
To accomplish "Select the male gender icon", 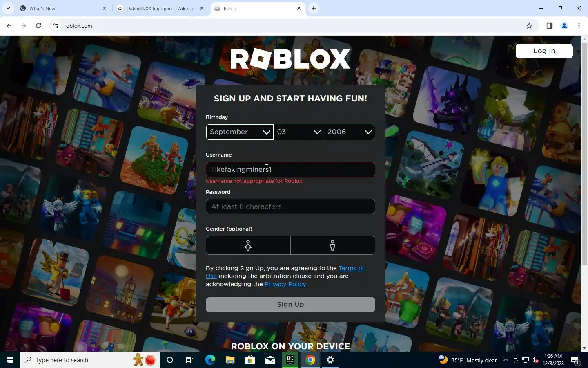I will (333, 245).
